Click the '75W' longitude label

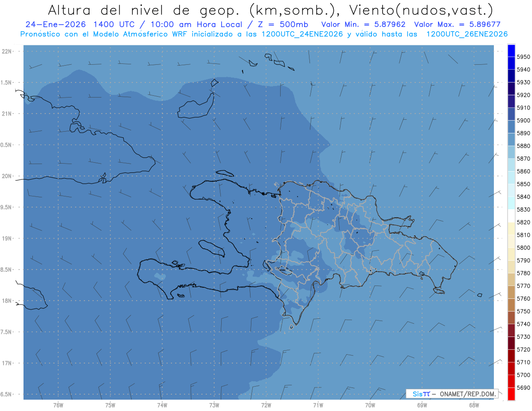click(110, 405)
